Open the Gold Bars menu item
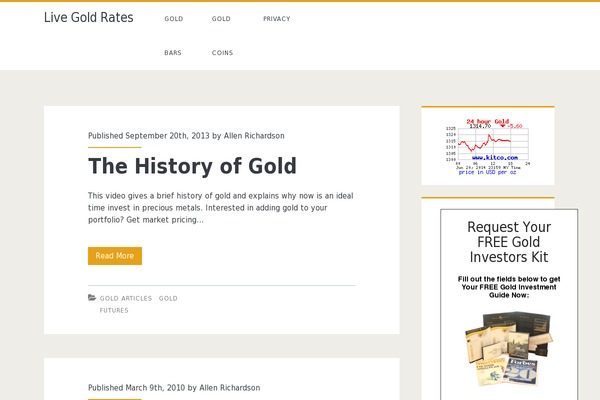 (173, 35)
